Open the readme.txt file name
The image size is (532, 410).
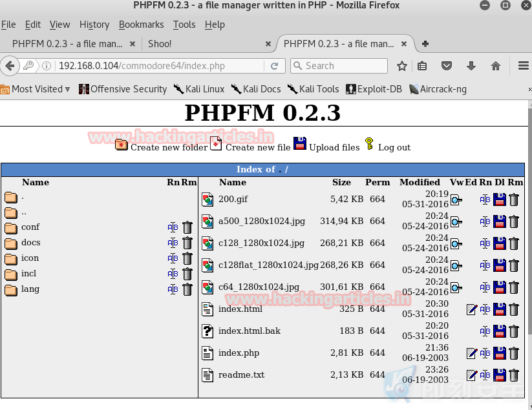coord(241,374)
